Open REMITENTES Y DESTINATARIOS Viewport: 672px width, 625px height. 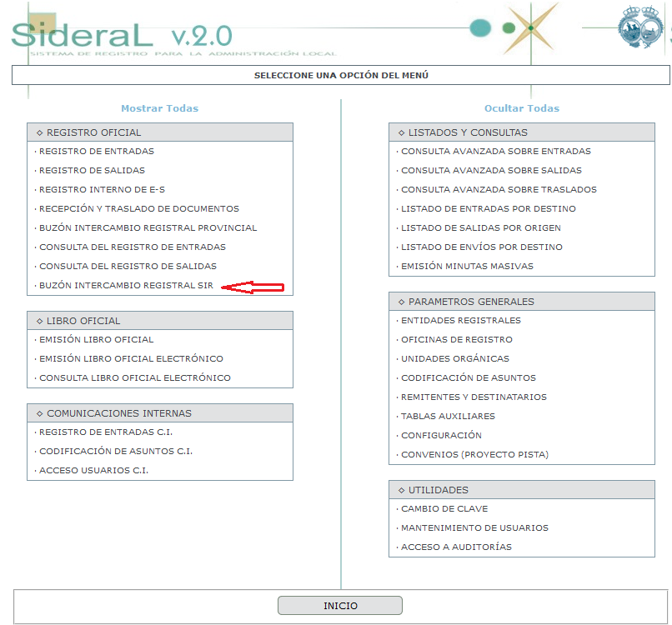tap(474, 397)
